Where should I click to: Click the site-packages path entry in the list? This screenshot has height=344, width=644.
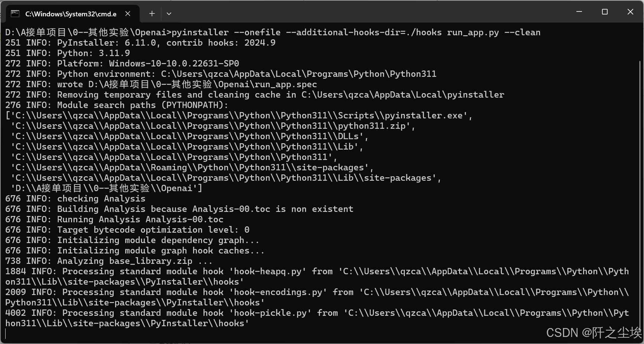tap(223, 178)
